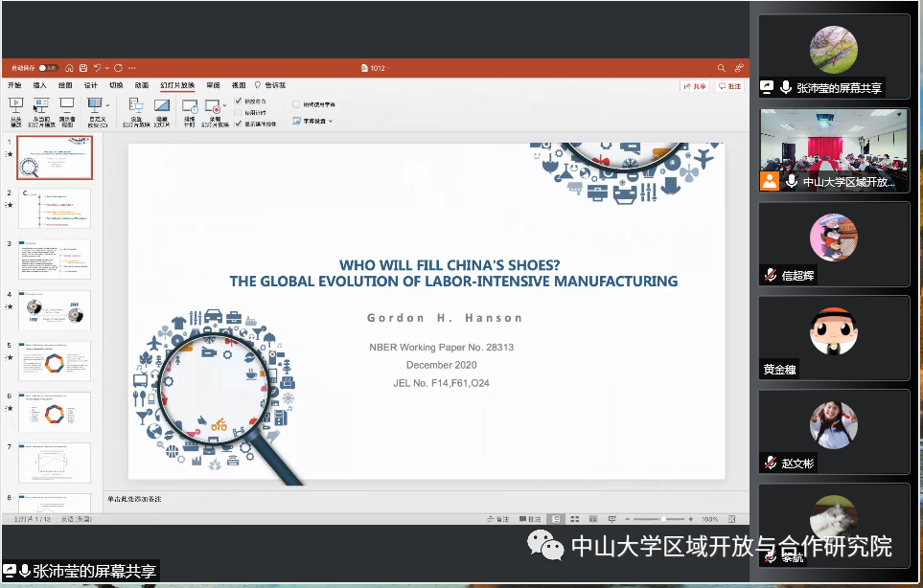Open the 插入 (Insert) ribbon tab
The image size is (923, 588).
click(39, 85)
